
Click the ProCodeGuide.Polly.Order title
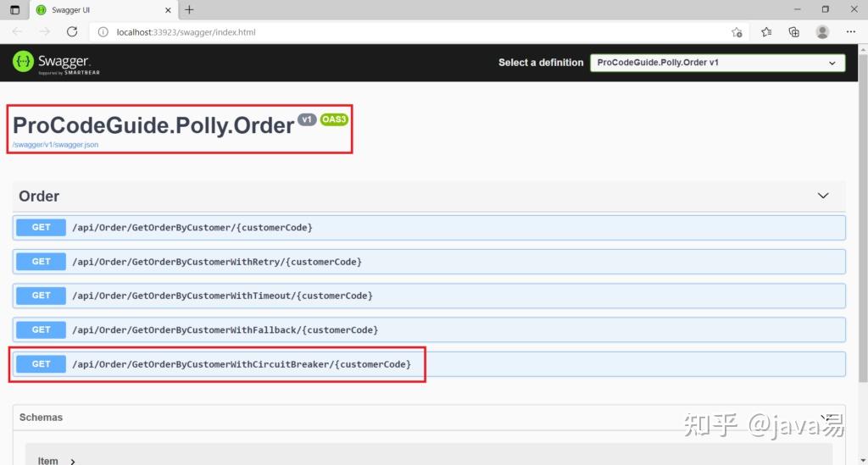point(153,125)
